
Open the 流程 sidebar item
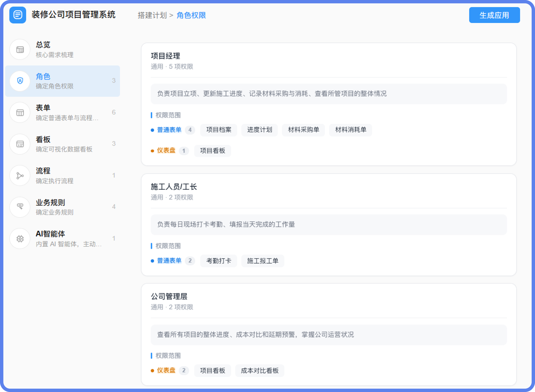pyautogui.click(x=63, y=176)
